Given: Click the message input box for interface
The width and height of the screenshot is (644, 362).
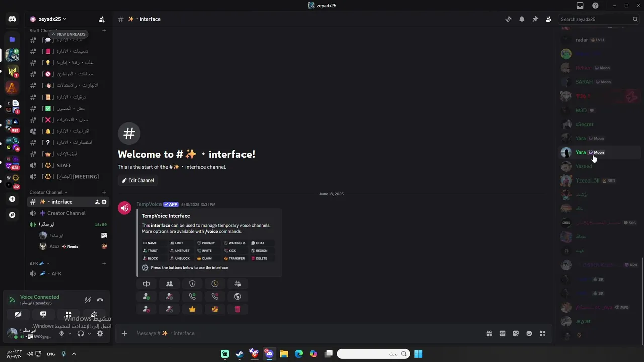Looking at the screenshot, I should 307,333.
